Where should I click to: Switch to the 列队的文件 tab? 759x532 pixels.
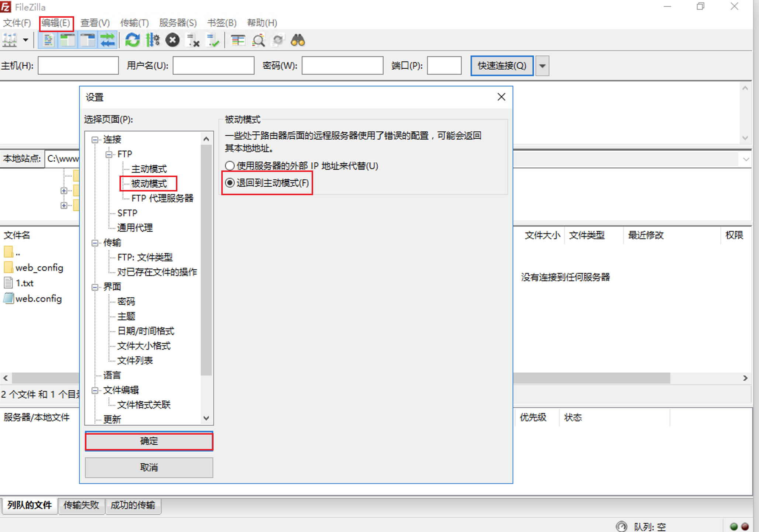[x=30, y=505]
